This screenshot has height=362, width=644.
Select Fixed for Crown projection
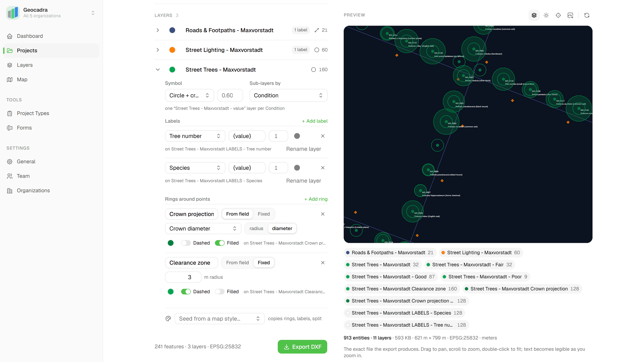[263, 214]
